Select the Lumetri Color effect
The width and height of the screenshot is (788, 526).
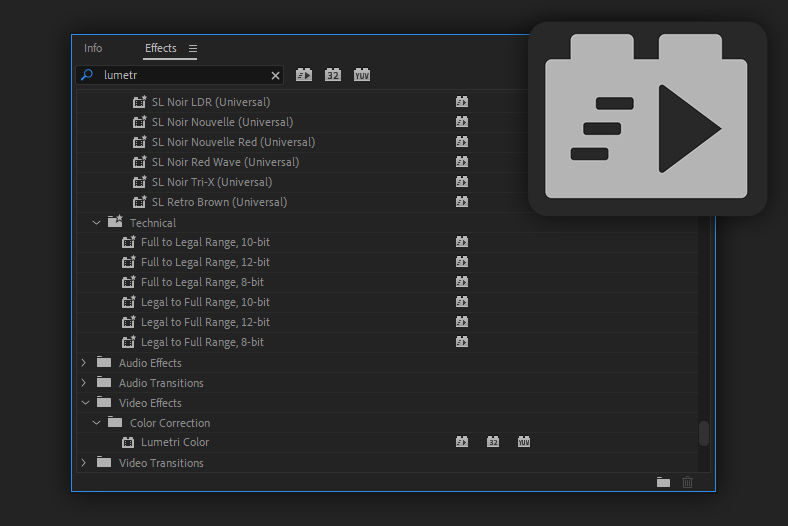point(175,442)
